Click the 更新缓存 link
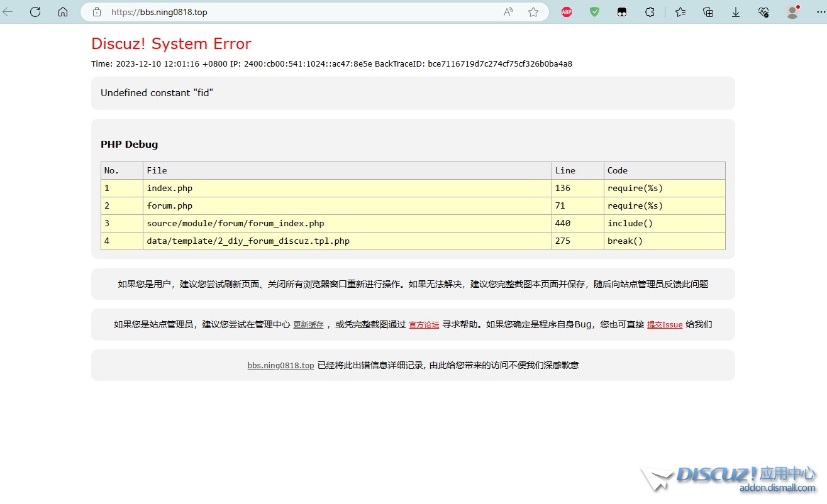Screen dimensions: 827x504 tap(308, 325)
